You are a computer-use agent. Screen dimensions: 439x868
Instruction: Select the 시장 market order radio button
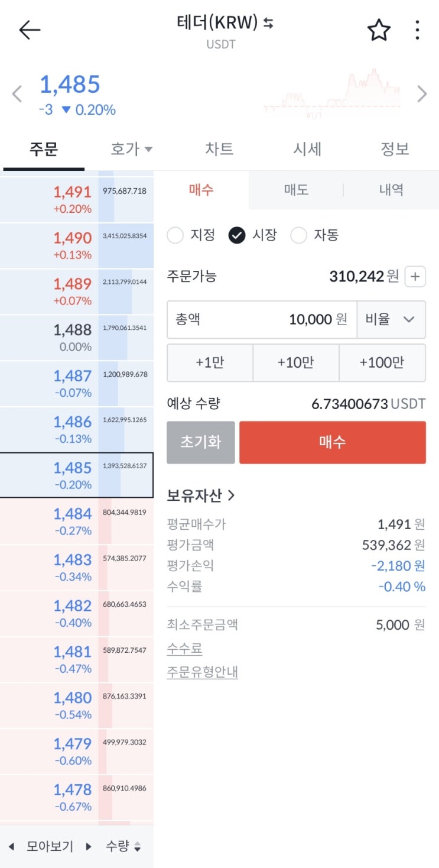point(237,235)
